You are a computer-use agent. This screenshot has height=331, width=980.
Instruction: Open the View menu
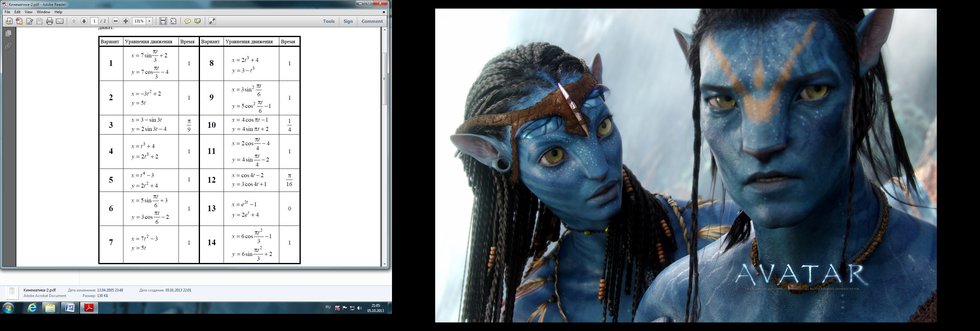[x=28, y=12]
